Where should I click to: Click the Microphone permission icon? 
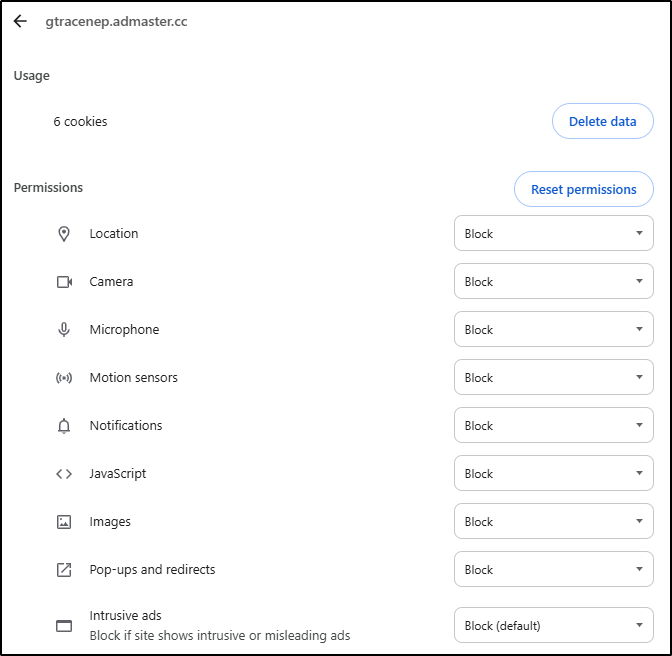(64, 330)
